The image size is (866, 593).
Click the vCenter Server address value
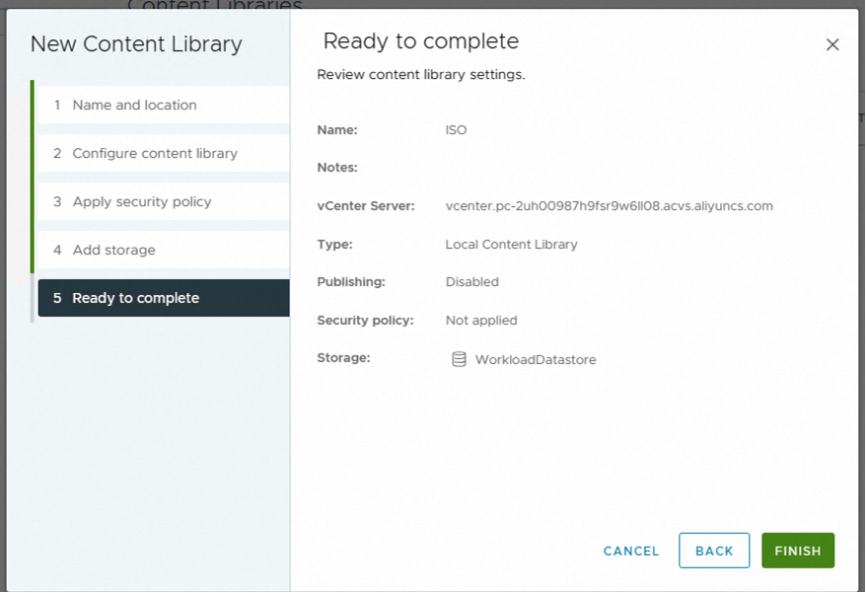click(609, 206)
